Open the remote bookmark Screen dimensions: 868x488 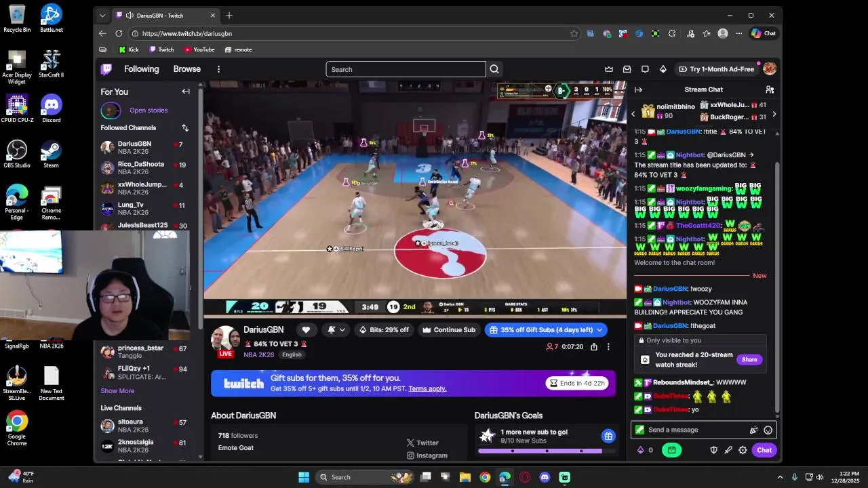pyautogui.click(x=238, y=49)
